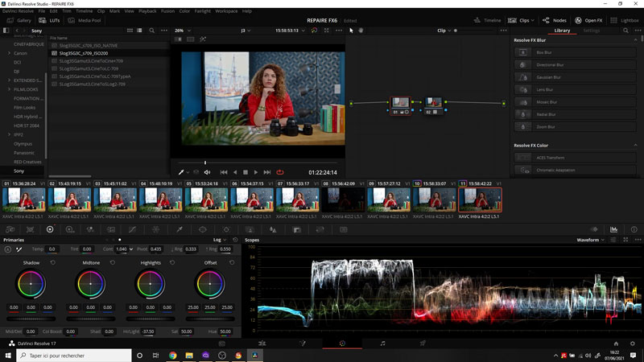Image resolution: width=644 pixels, height=362 pixels.
Task: Open the Qualifier eyedropper palette
Action: pos(180,230)
